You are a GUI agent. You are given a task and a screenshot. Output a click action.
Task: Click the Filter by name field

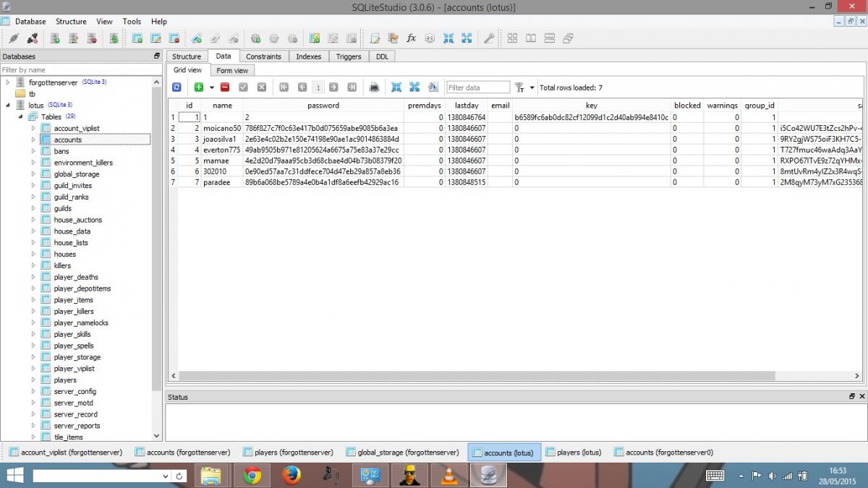(x=81, y=70)
